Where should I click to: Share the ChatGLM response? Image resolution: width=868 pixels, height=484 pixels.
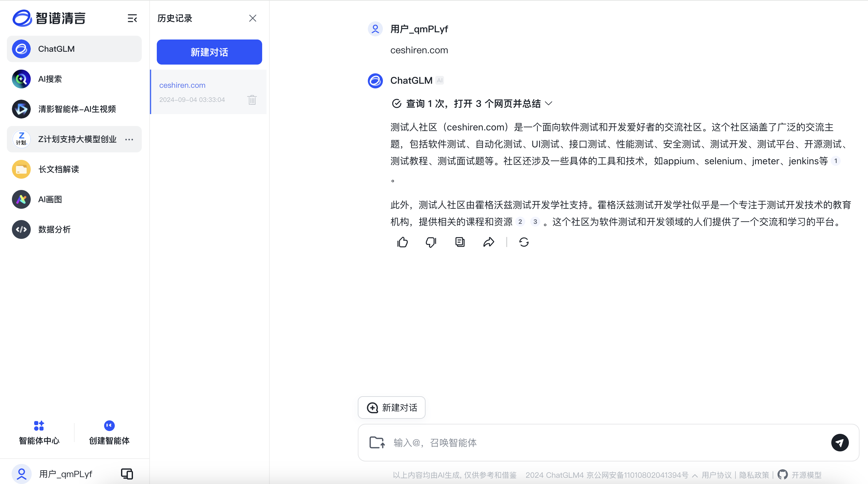click(489, 242)
